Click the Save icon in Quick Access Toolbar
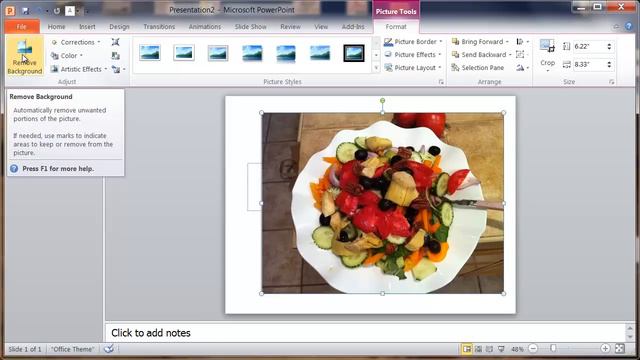640x360 pixels. point(25,11)
